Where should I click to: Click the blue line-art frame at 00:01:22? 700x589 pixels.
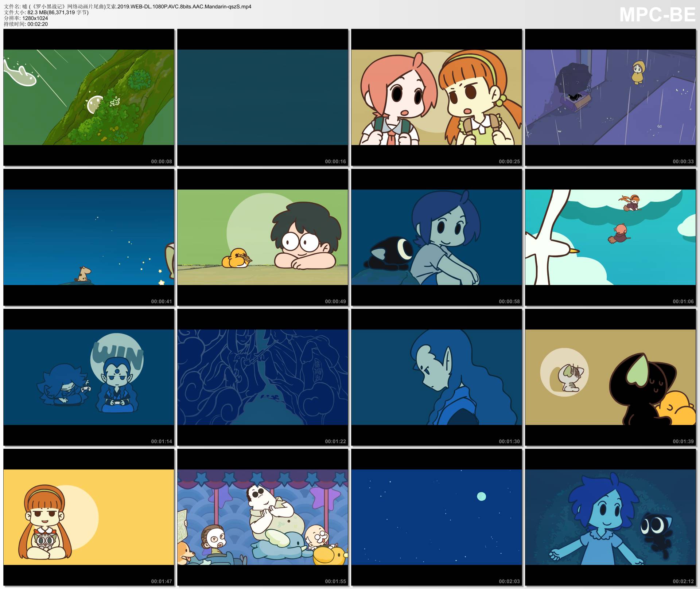tap(263, 377)
